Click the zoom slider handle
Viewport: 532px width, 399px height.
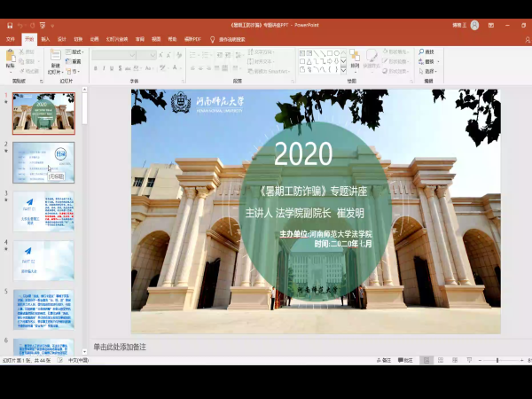(497, 360)
